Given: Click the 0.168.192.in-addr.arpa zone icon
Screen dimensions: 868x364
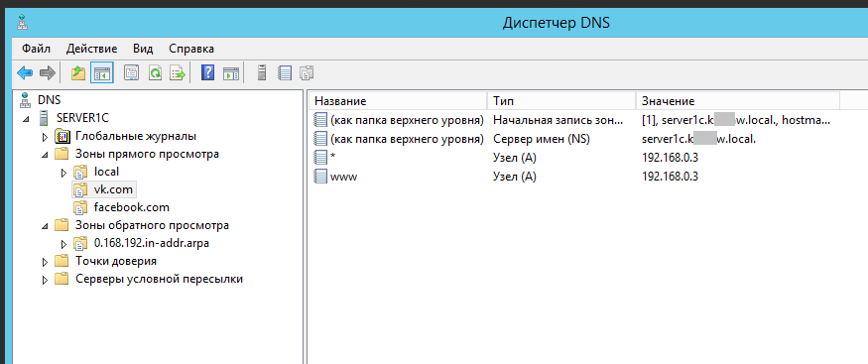Looking at the screenshot, I should pos(80,243).
